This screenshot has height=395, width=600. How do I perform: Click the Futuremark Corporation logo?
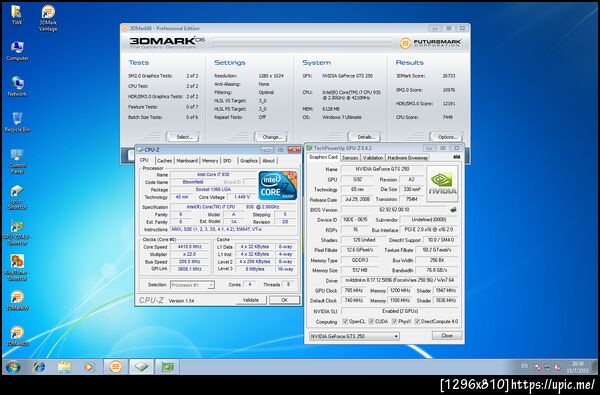click(430, 43)
